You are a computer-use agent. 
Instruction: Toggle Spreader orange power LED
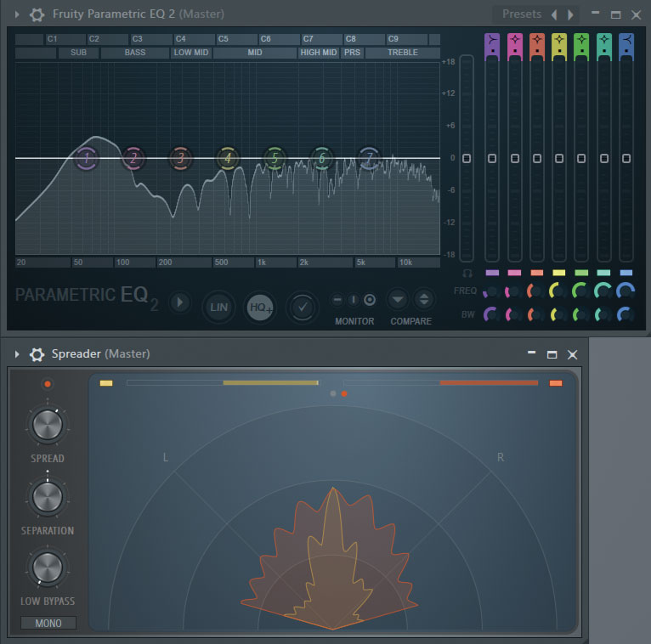pyautogui.click(x=48, y=384)
